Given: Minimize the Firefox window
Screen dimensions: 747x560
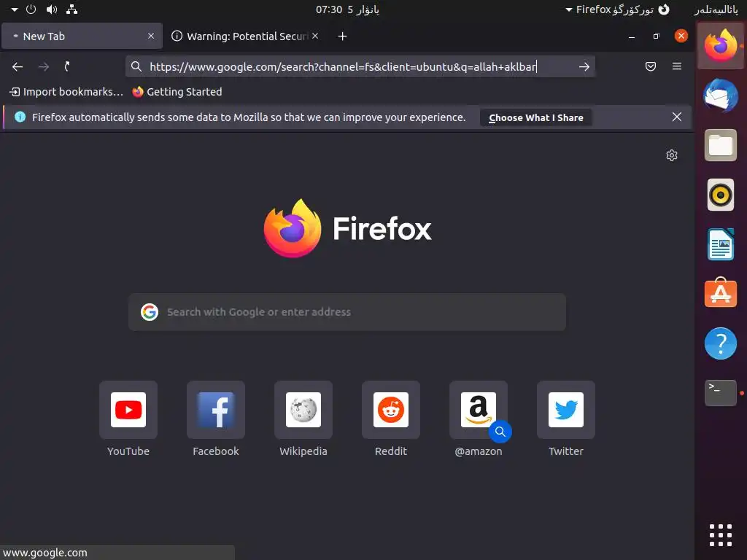Looking at the screenshot, I should coord(632,36).
